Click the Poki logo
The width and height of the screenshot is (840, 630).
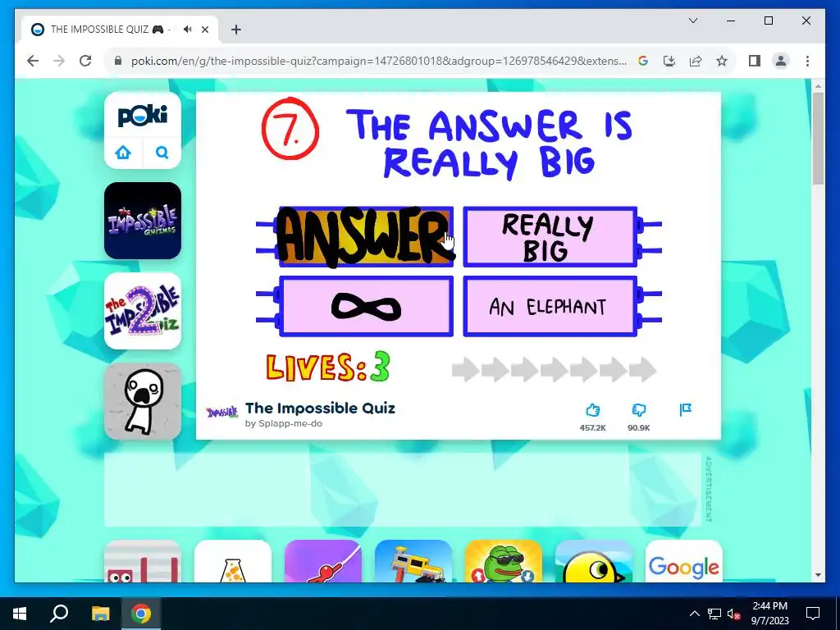pos(143,115)
